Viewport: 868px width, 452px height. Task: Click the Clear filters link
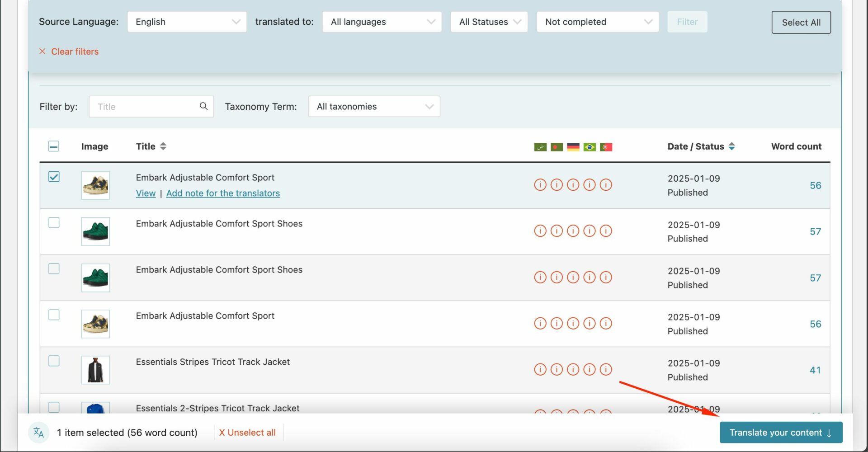69,52
